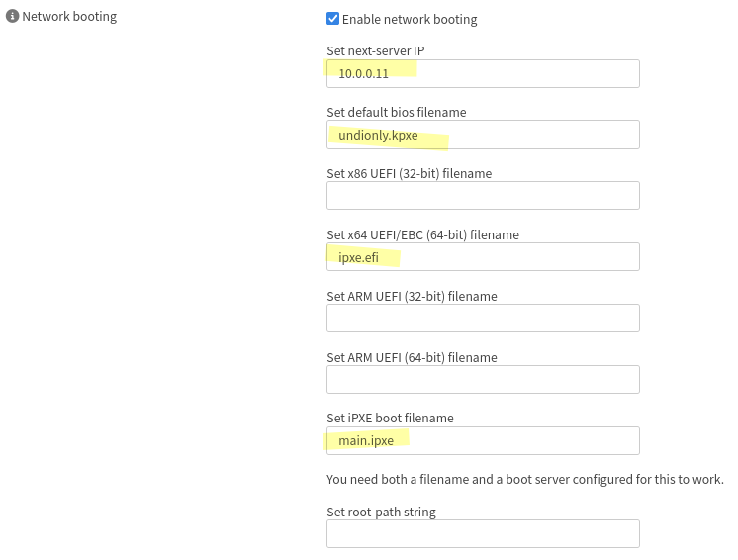Viewport: 738px width, 560px height.
Task: Click the help text about filename and boot server
Action: pyautogui.click(x=524, y=480)
